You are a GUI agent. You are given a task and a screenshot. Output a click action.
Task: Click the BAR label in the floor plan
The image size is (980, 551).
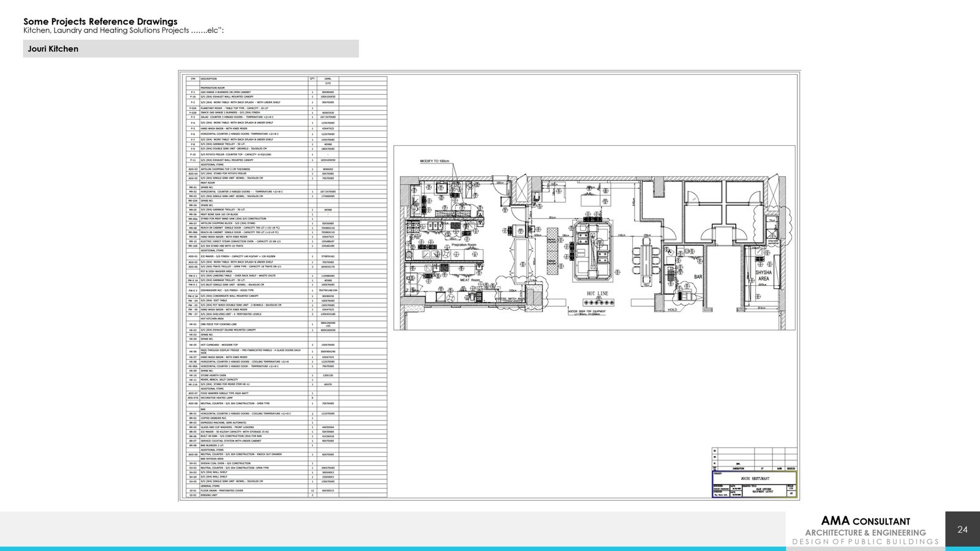pyautogui.click(x=698, y=277)
